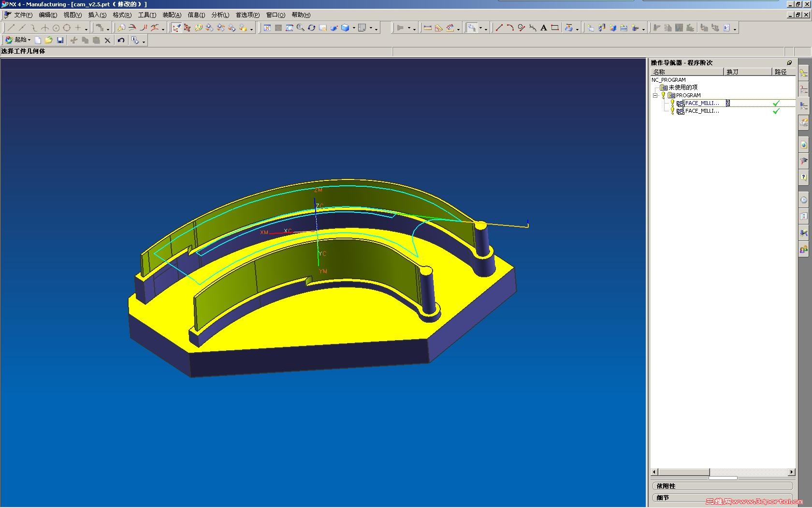
Task: Click the Undo arrow icon
Action: [121, 40]
